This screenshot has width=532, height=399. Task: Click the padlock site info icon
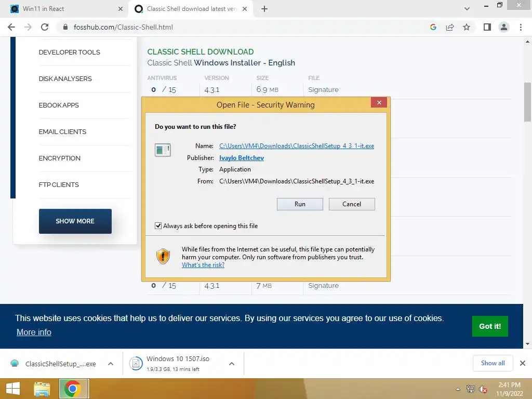tap(65, 27)
